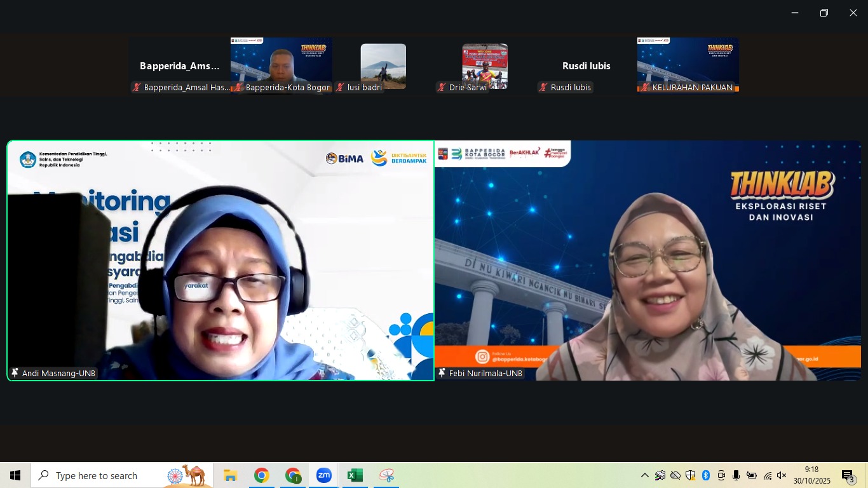868x488 pixels.
Task: Unmute system volume speaker icon
Action: coord(782,475)
